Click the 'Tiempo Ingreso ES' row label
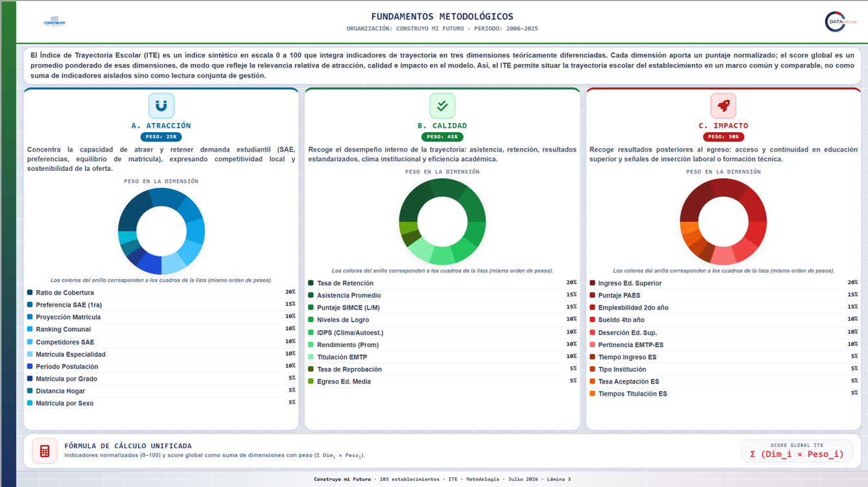Viewport: 868px width, 487px height. point(628,357)
